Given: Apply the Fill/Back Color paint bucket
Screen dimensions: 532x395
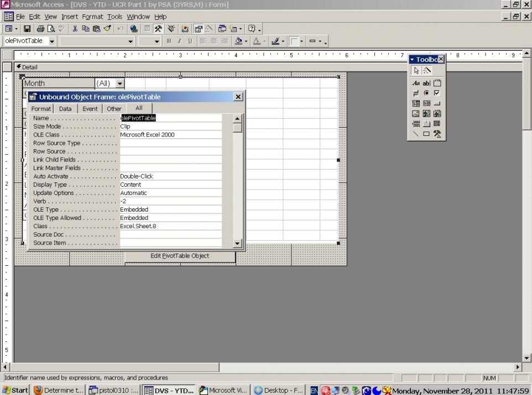Looking at the screenshot, I should coord(238,41).
